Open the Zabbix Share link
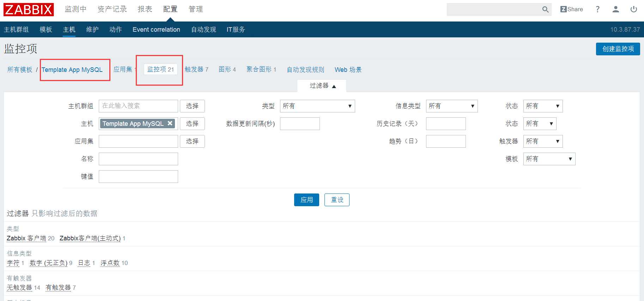Viewport: 644px width, 301px height. point(571,10)
